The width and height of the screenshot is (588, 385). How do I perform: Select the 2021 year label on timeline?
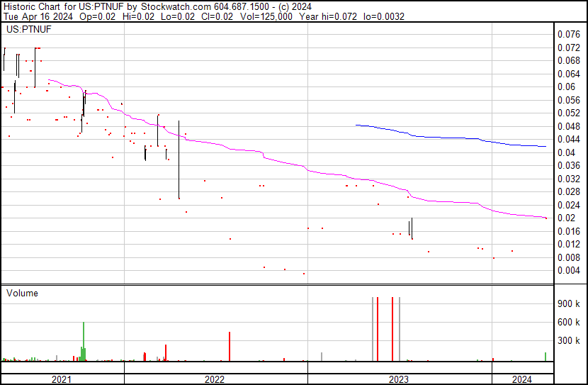click(62, 379)
